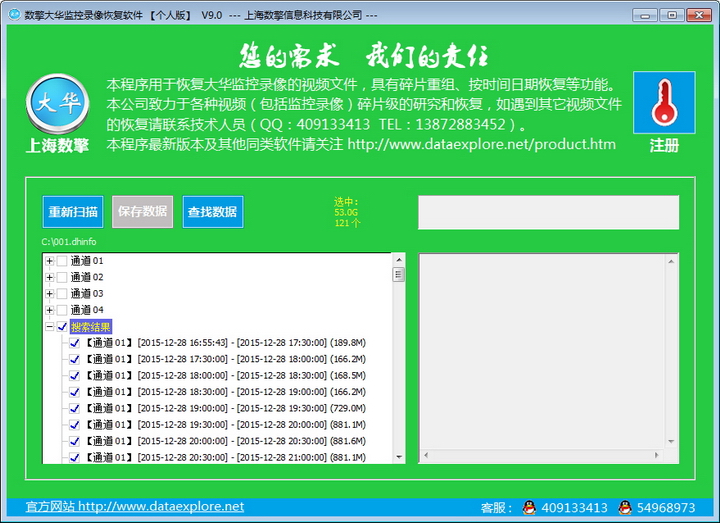
Task: Open the 官方网站 dataexplore.net link
Action: (x=135, y=506)
